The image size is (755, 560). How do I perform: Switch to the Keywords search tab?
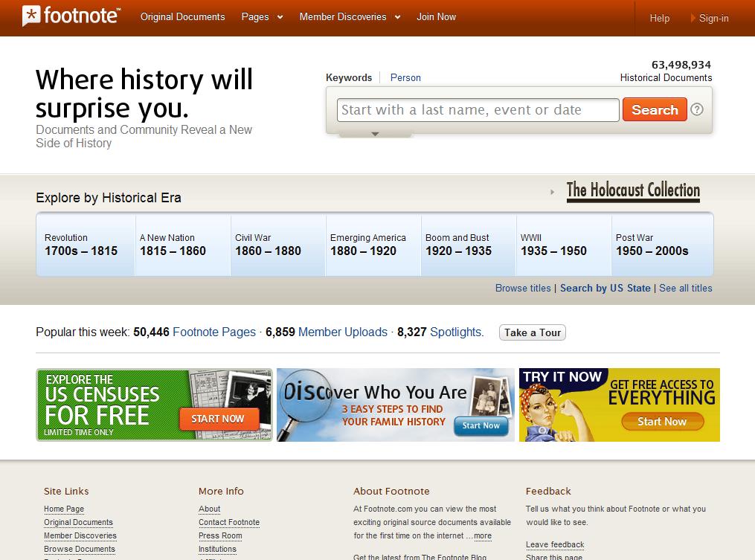349,77
